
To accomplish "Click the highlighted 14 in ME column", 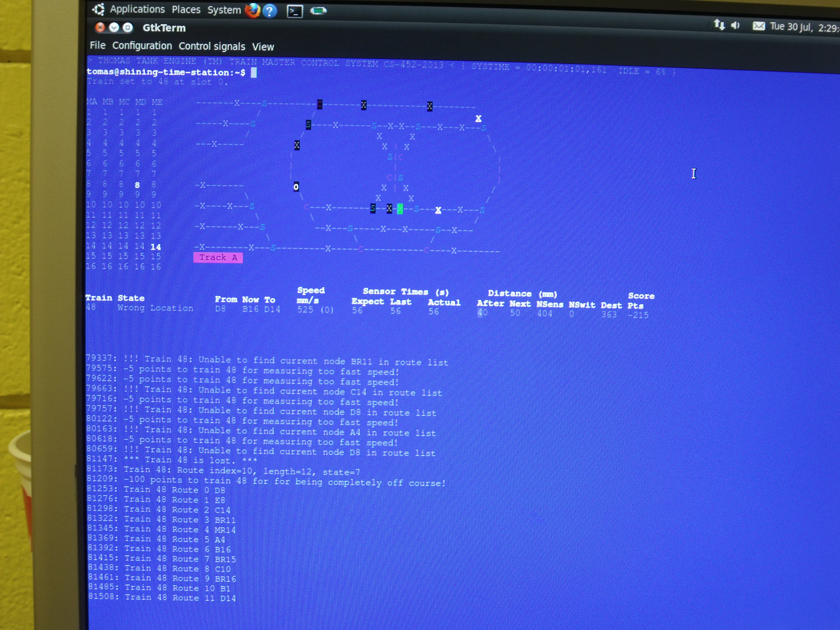I will pos(156,247).
